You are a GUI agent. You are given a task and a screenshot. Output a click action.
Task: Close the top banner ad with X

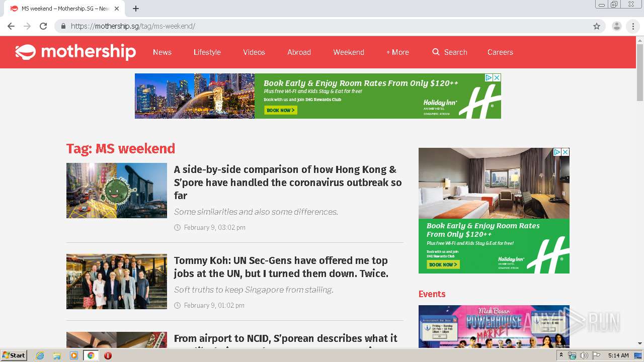pos(497,77)
